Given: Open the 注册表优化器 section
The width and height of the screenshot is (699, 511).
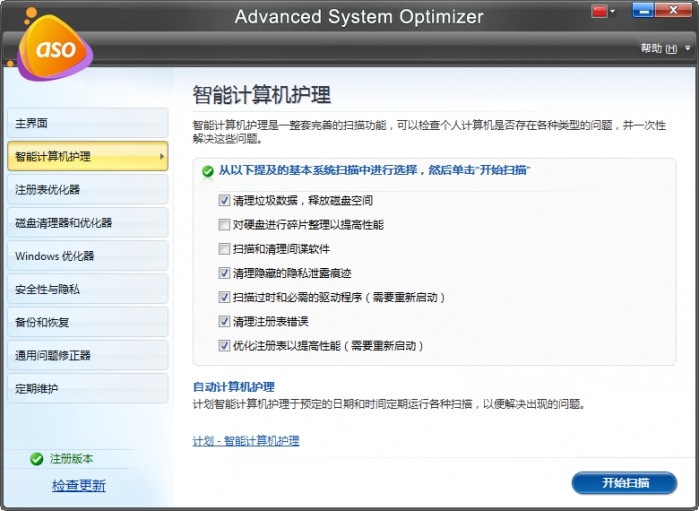Looking at the screenshot, I should pos(88,190).
